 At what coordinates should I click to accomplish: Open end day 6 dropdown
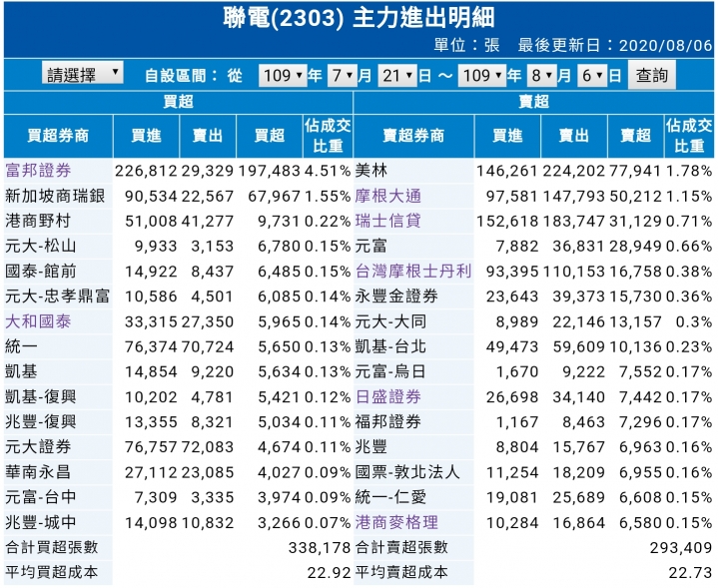(592, 75)
